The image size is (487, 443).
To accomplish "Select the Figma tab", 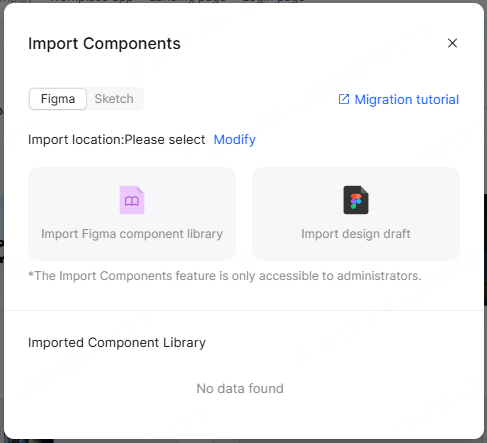I will [58, 99].
